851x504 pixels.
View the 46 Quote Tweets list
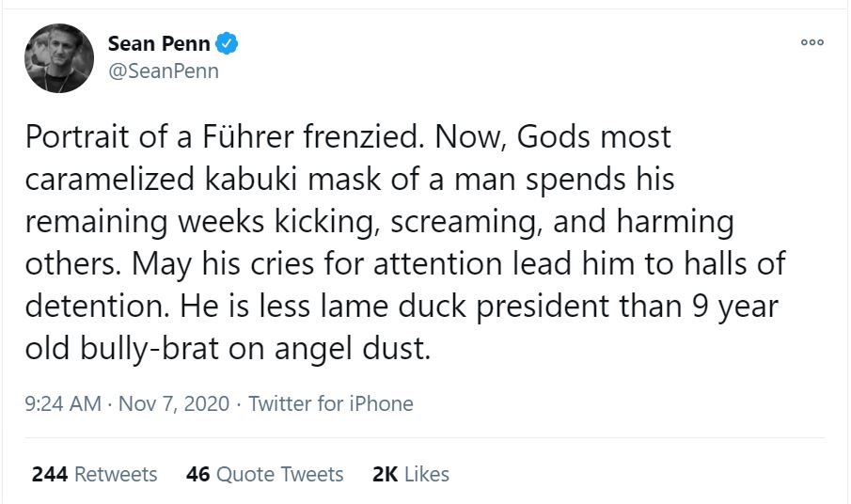click(265, 474)
